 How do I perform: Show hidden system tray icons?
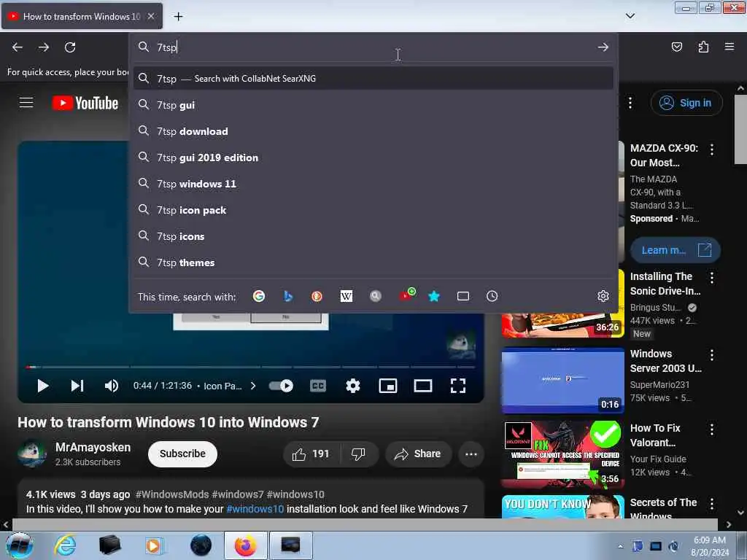[620, 546]
